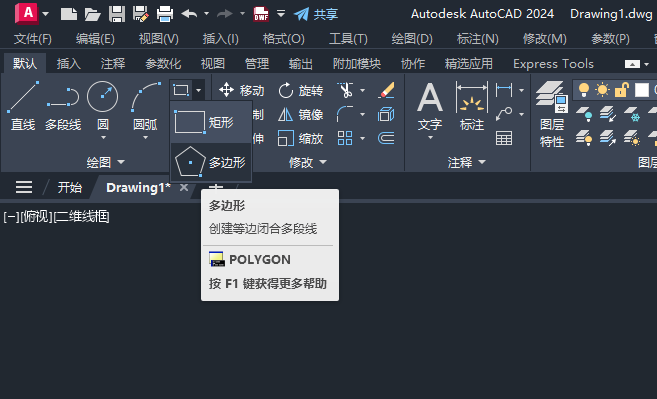Toggle the layer on/off lightbulb
Image resolution: width=657 pixels, height=399 pixels.
pos(584,90)
